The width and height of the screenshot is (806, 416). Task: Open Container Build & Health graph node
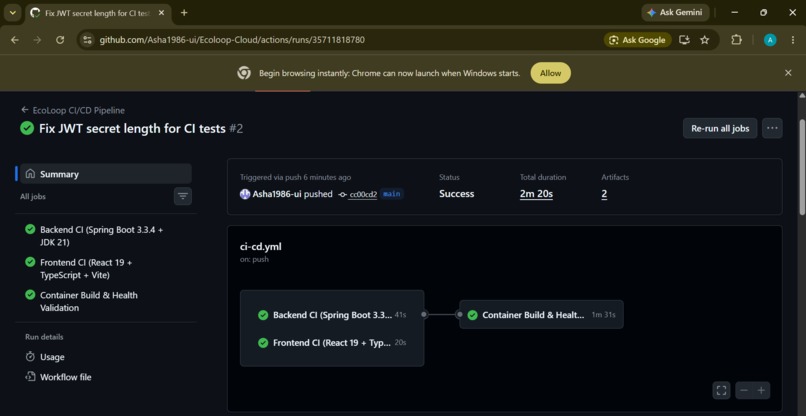click(x=541, y=315)
